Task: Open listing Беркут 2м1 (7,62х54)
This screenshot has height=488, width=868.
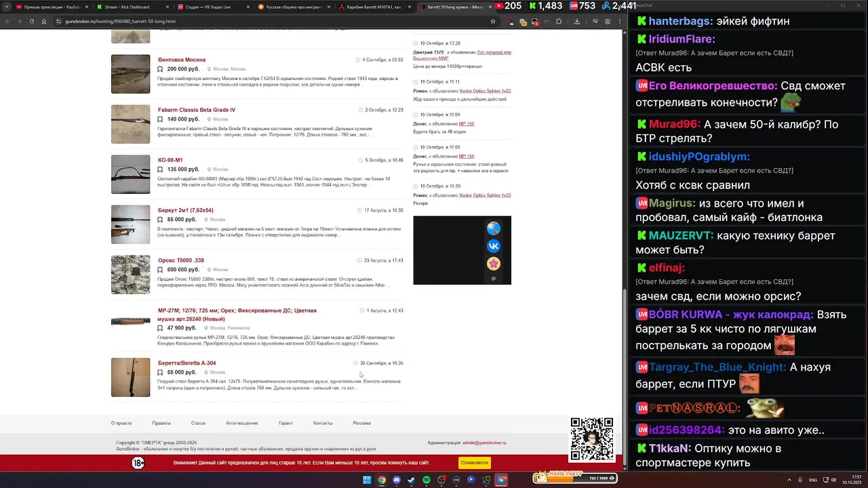Action: click(186, 210)
